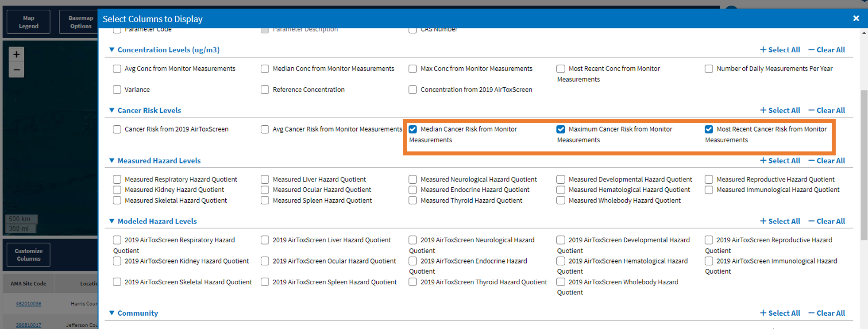
Task: Check Concentration from 2019 AirToxScreen
Action: (413, 89)
